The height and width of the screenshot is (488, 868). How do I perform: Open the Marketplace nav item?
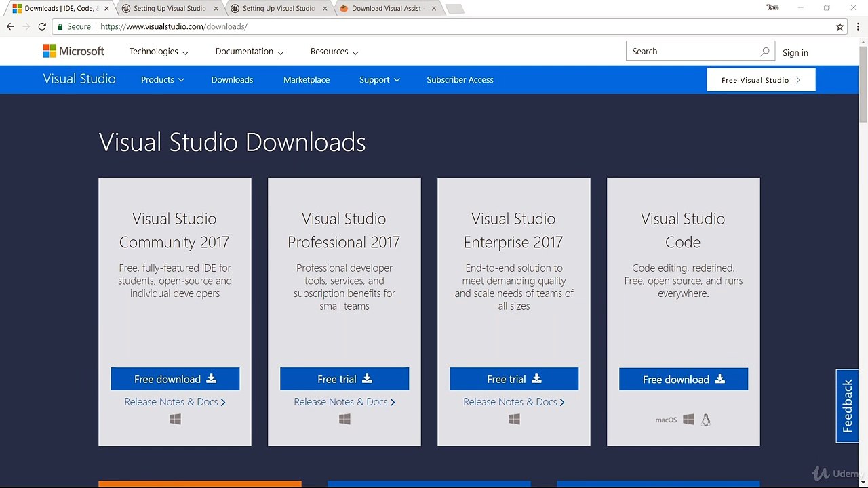click(x=307, y=80)
